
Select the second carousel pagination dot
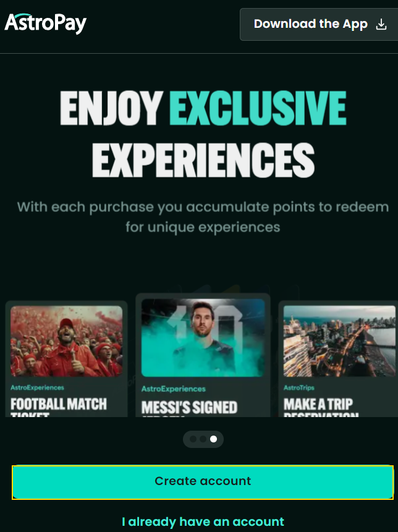(203, 439)
